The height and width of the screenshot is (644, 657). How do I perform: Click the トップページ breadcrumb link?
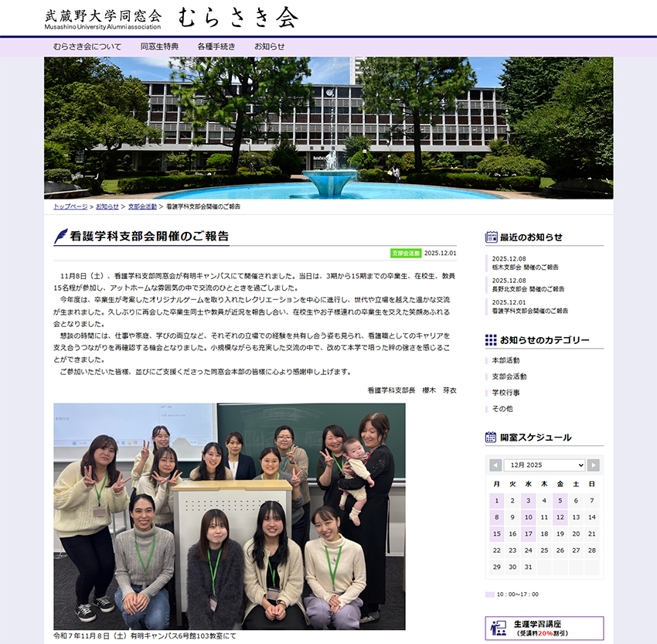tap(70, 207)
